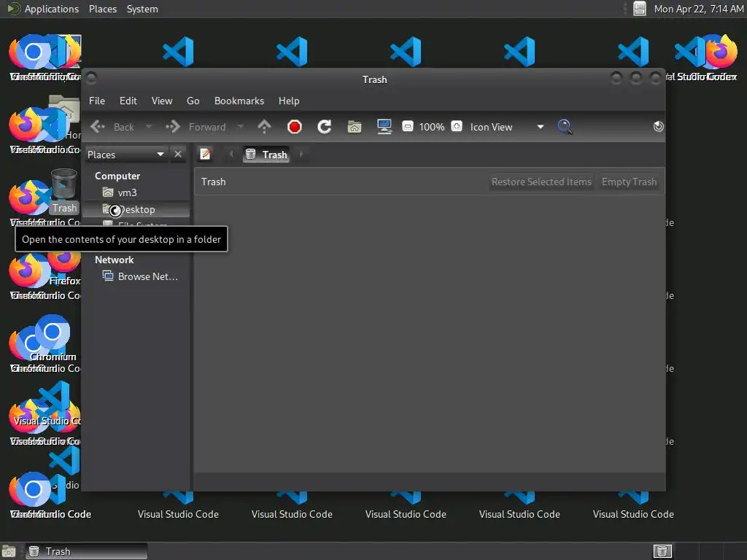The image size is (747, 560).
Task: Open the Computer location icon in toolbar
Action: click(x=384, y=127)
